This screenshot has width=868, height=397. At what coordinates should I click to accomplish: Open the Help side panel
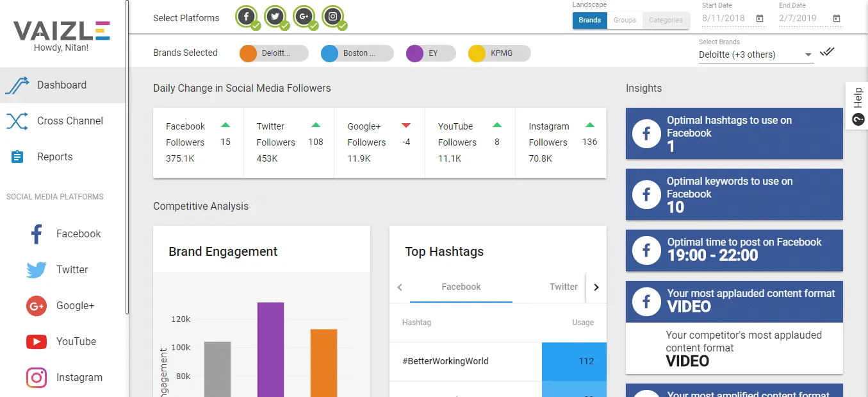click(858, 106)
